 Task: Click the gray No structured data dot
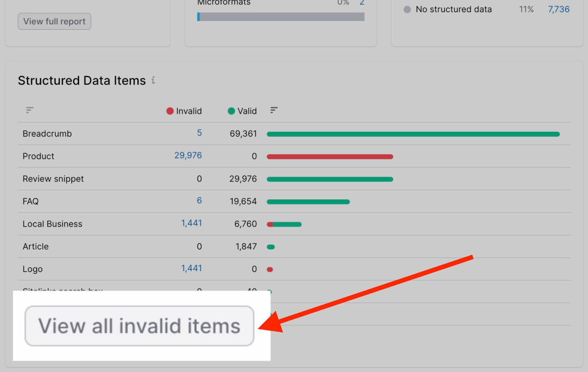[x=407, y=10]
